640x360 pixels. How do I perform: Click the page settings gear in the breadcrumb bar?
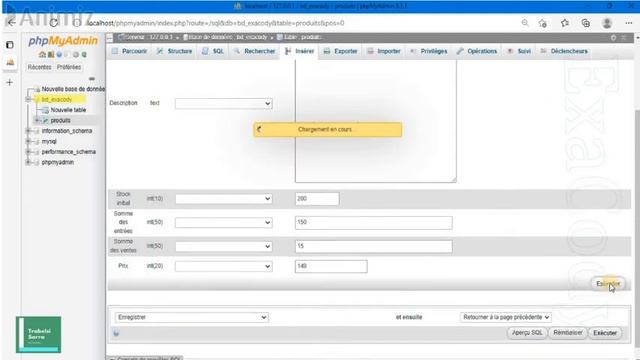click(613, 38)
